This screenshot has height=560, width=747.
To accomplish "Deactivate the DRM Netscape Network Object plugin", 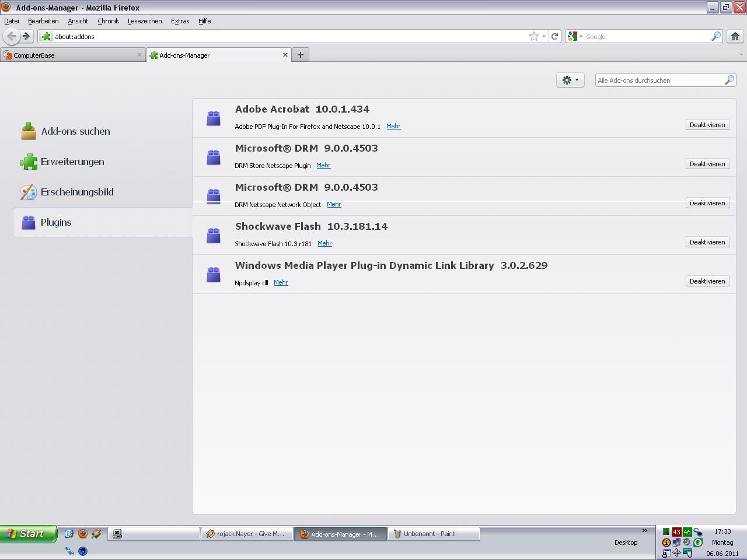I will pos(707,203).
